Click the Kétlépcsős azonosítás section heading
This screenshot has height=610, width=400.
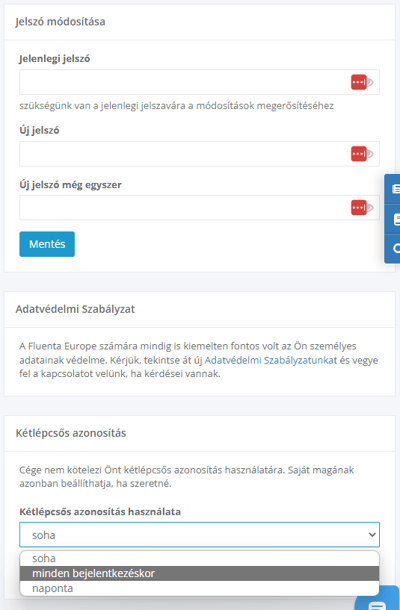[x=71, y=433]
